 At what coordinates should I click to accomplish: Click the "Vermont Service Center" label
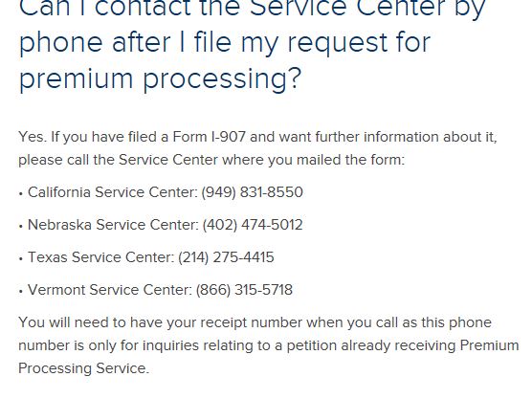(x=110, y=290)
